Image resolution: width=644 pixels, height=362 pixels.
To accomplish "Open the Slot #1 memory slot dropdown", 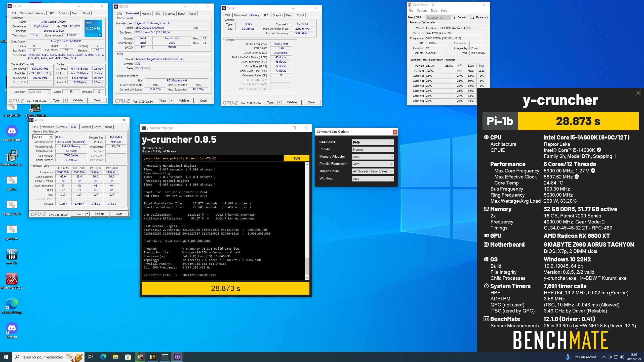I will pos(43,137).
